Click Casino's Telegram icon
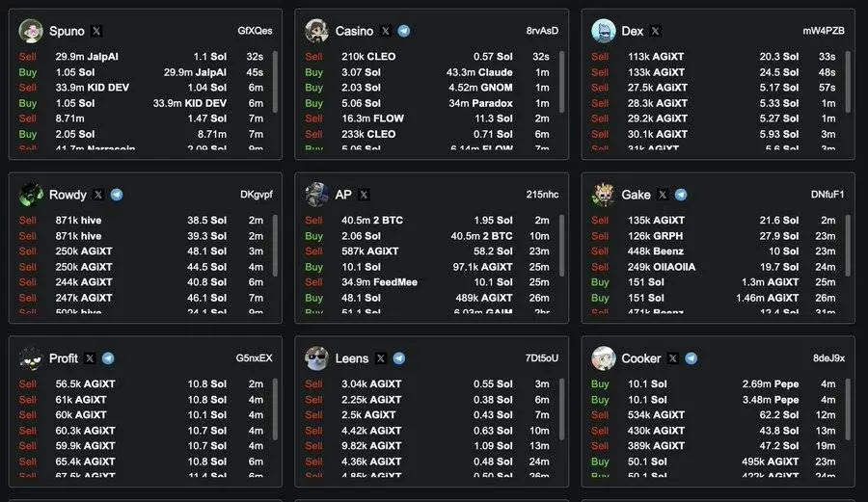 point(403,31)
